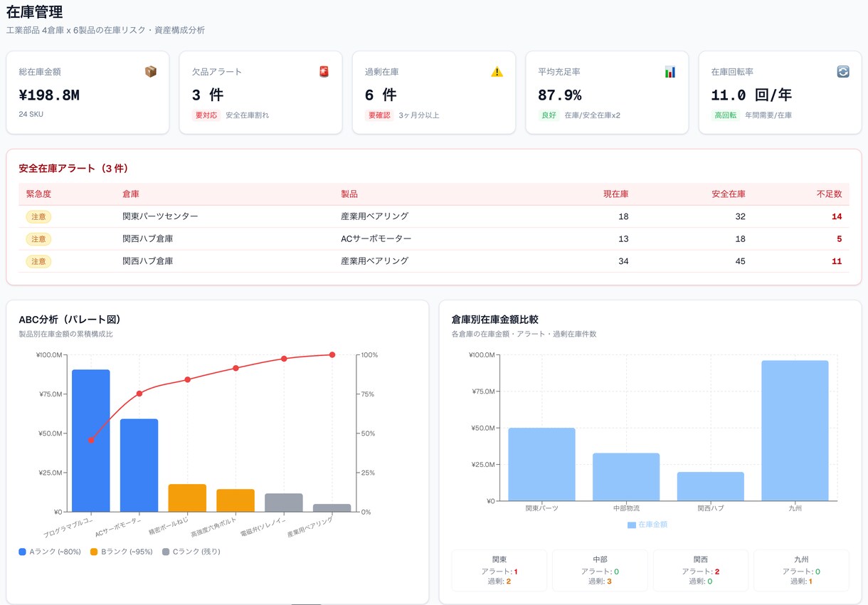The image size is (868, 605).
Task: Click the 安全在庫 value 45
Action: coord(740,261)
